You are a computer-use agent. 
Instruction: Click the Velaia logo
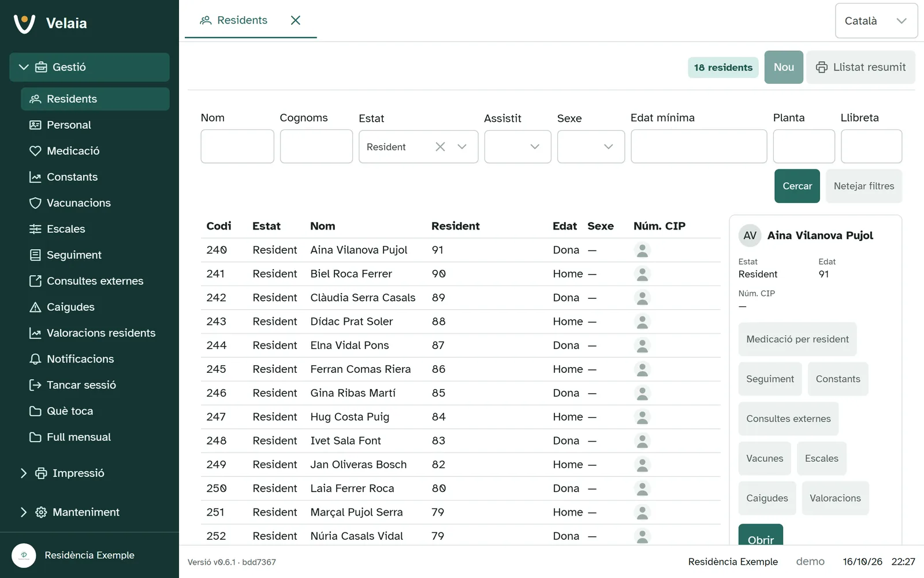pos(24,23)
